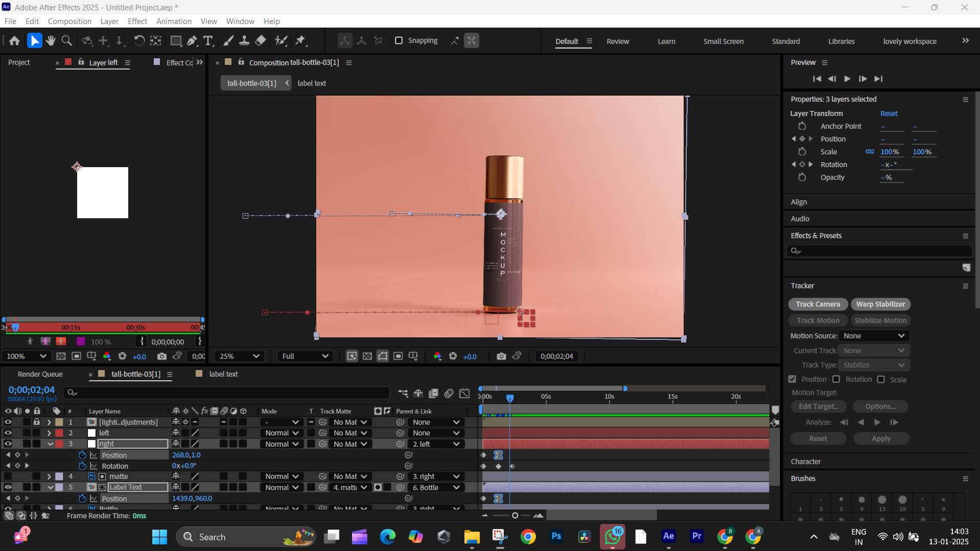980x551 pixels.
Task: Switch to the Learn workspace
Action: point(666,41)
